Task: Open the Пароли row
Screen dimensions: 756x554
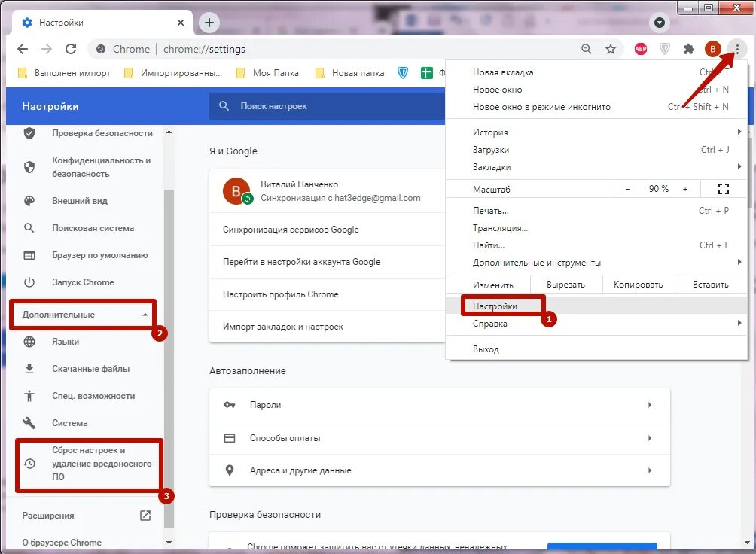Action: click(x=439, y=405)
